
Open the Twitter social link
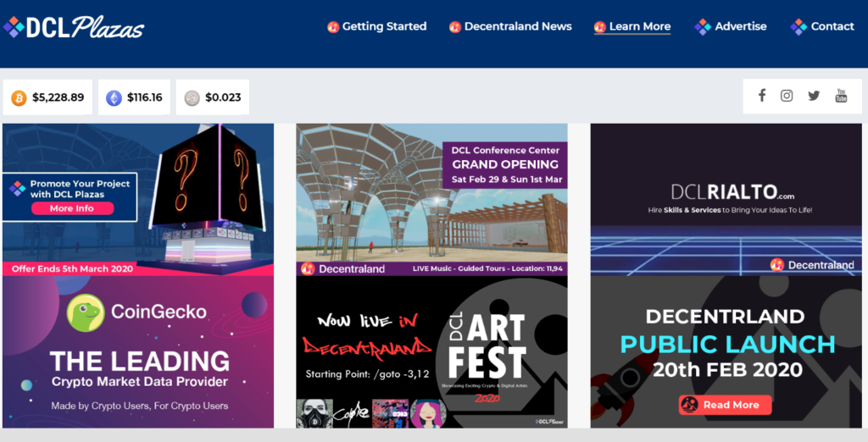tap(814, 96)
